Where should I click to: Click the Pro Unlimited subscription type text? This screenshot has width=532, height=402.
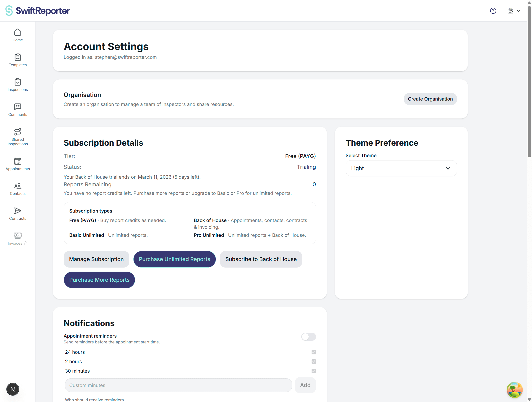209,235
